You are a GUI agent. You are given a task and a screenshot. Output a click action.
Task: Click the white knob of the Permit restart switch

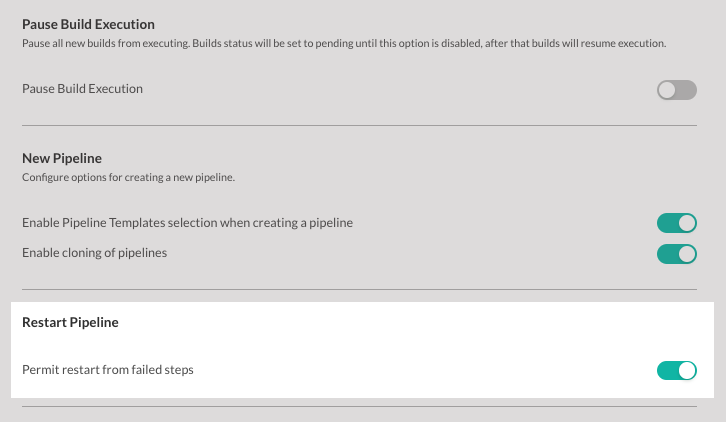(687, 371)
